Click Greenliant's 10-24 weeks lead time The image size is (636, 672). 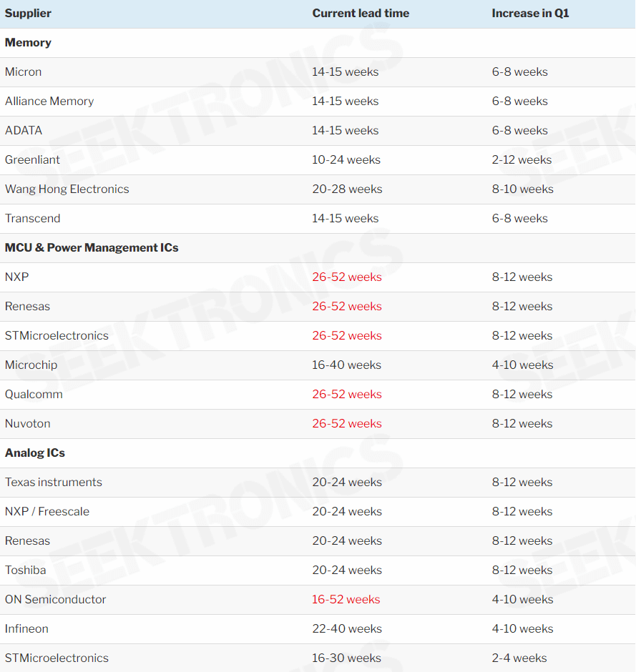coord(346,160)
